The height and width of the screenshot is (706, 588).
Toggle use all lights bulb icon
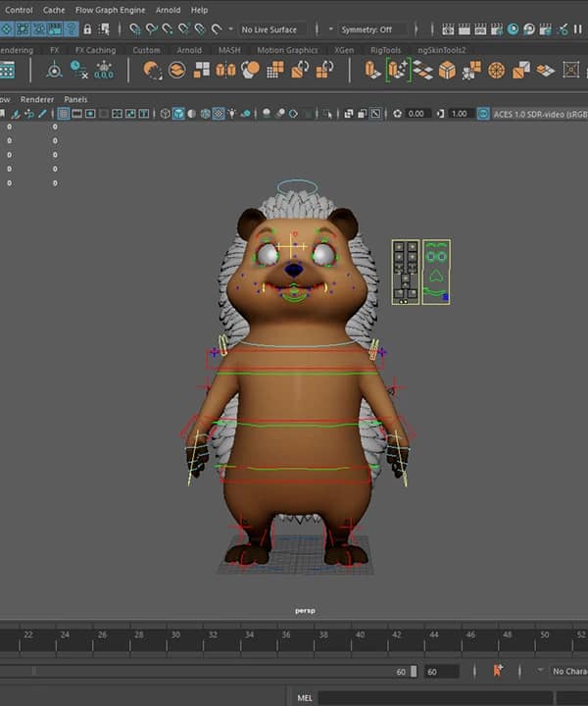point(231,114)
